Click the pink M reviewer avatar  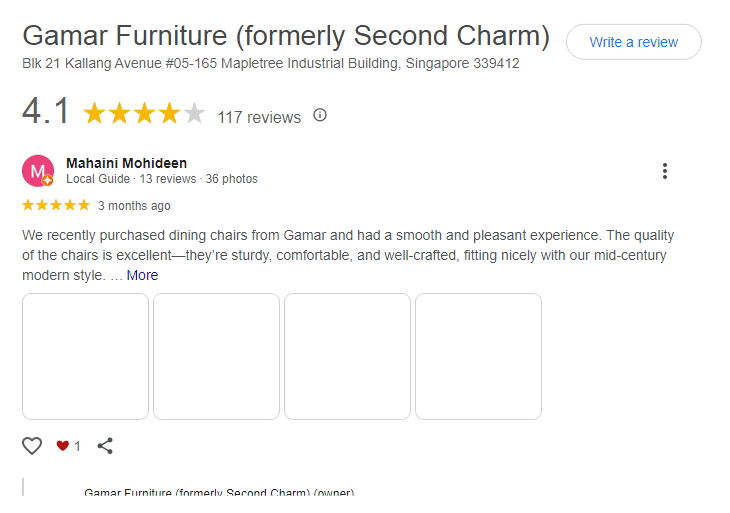click(38, 171)
